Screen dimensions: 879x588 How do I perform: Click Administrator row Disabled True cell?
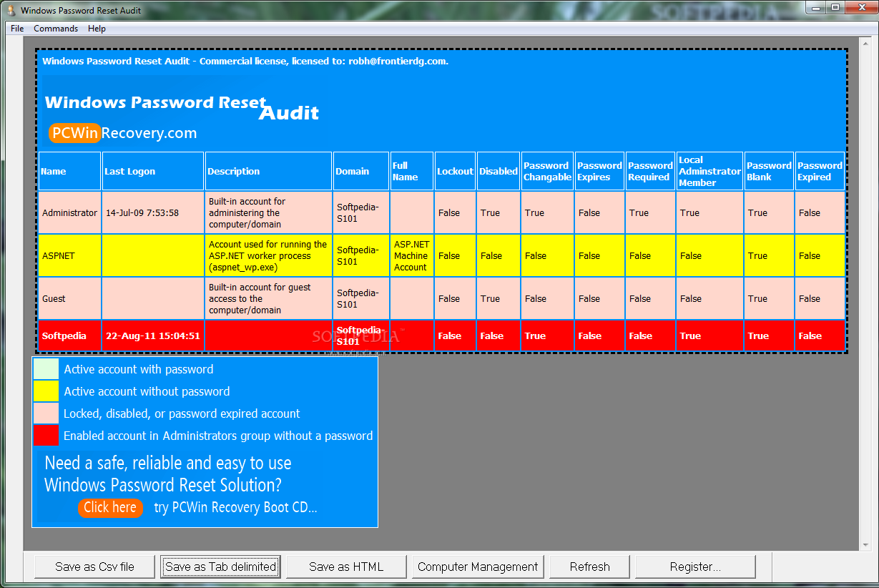499,212
